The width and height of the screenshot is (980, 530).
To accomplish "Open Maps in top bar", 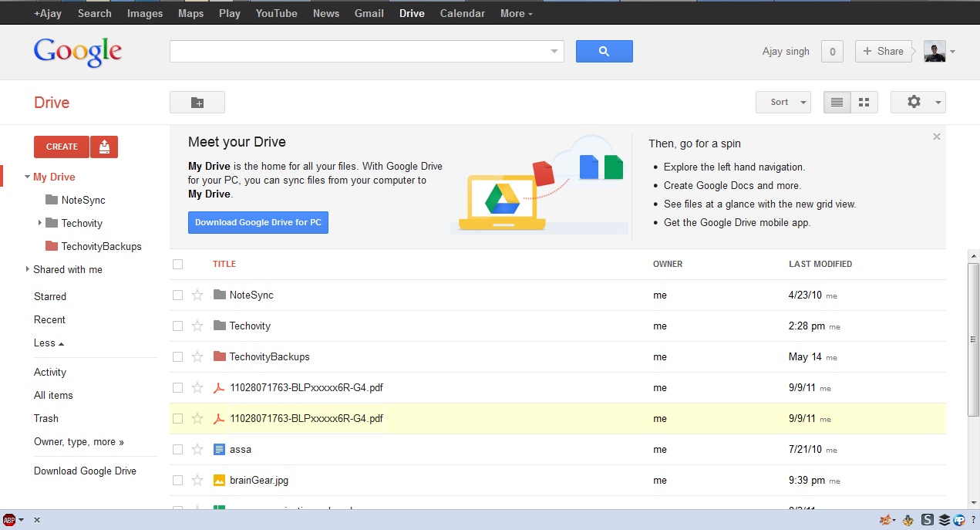I will pyautogui.click(x=191, y=13).
